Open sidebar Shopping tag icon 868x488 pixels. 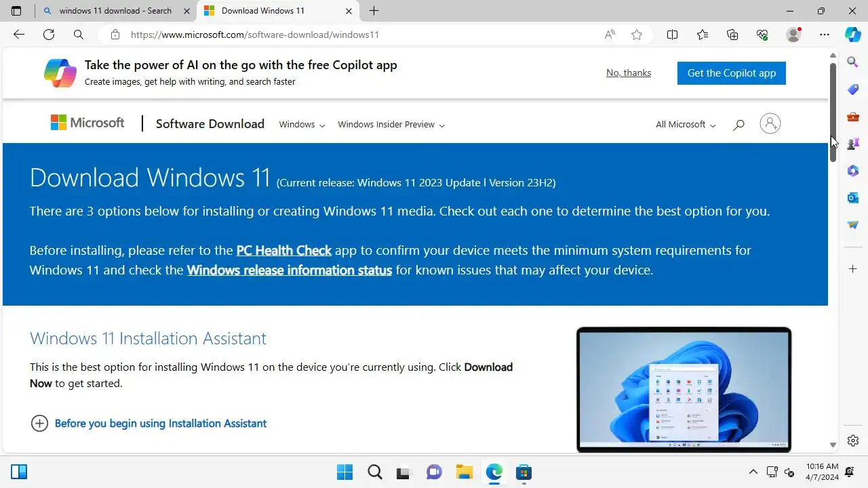pos(853,89)
